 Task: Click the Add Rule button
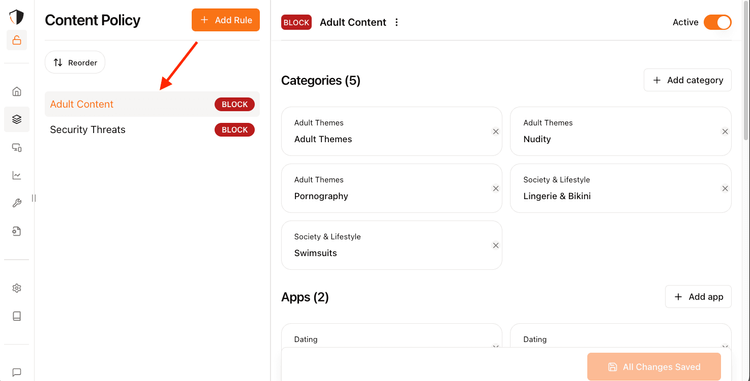(x=226, y=20)
